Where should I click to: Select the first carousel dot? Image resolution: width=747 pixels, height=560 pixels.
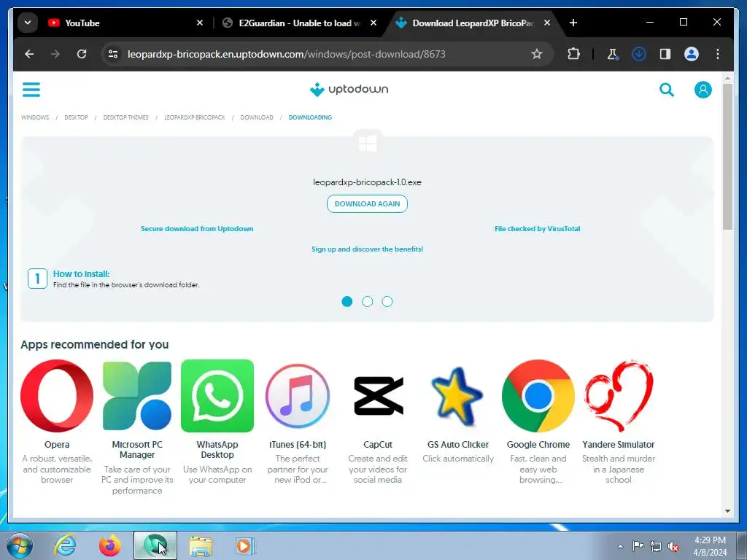click(x=347, y=301)
